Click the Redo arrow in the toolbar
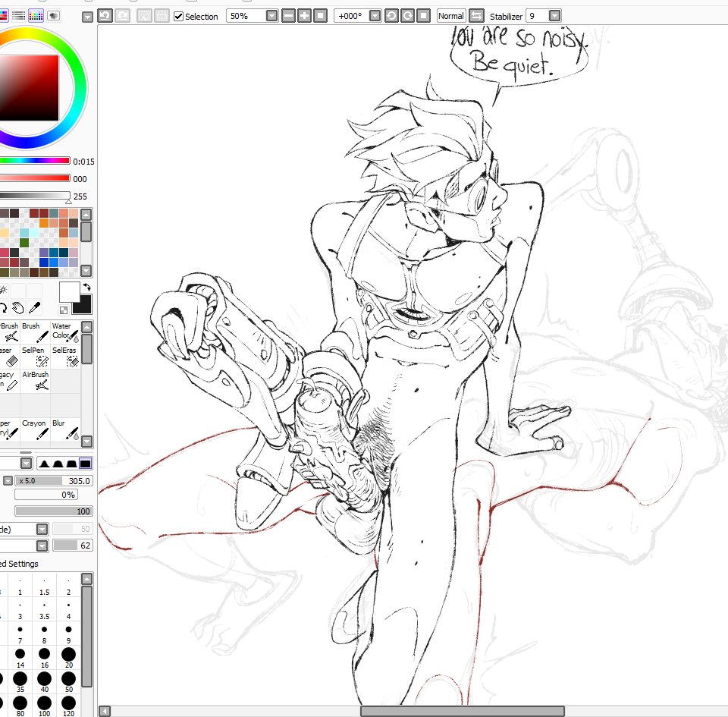The image size is (728, 717). (123, 16)
